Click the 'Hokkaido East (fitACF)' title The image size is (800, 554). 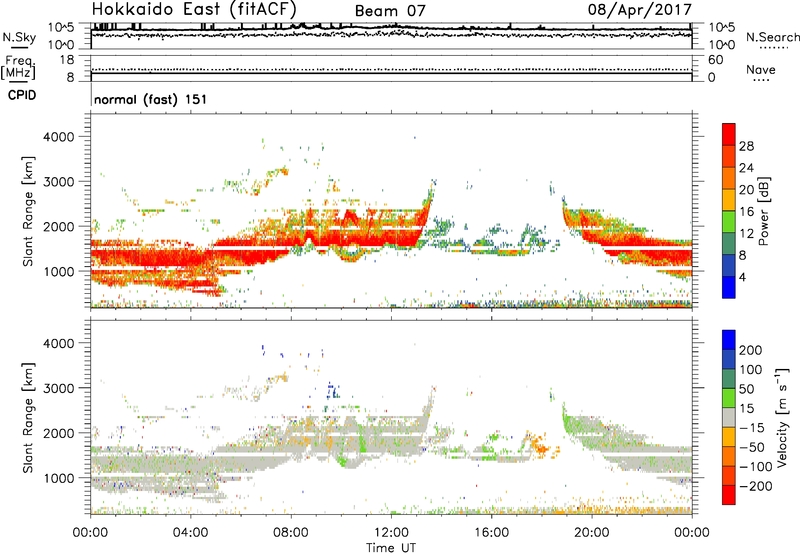coord(194,10)
